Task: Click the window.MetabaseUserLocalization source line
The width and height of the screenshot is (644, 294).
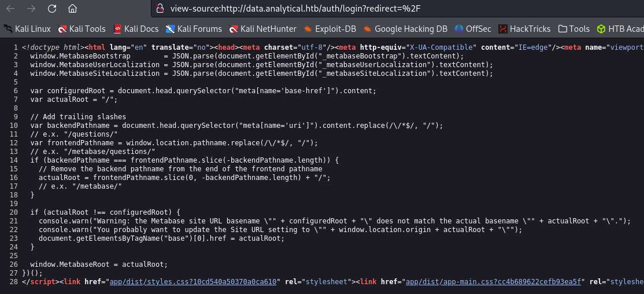Action: [261, 65]
